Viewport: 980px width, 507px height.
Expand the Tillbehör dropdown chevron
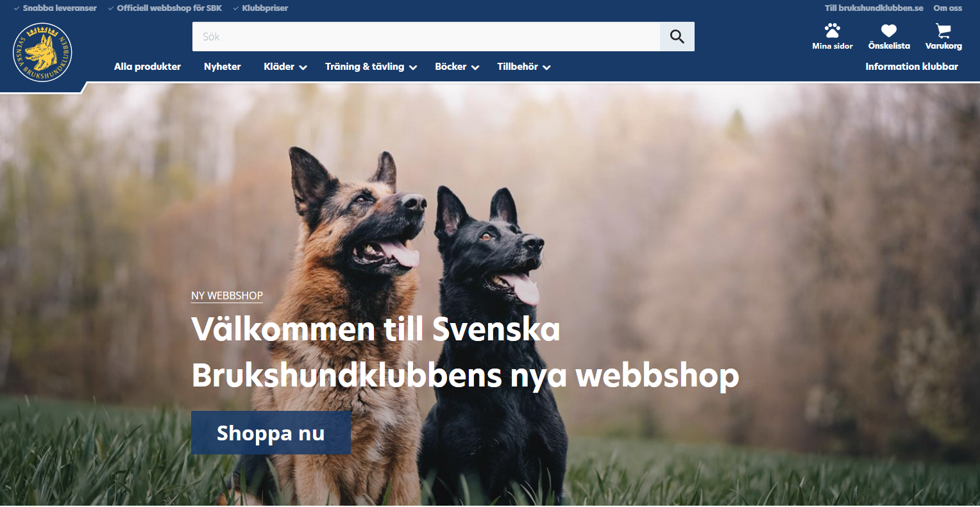(x=546, y=67)
